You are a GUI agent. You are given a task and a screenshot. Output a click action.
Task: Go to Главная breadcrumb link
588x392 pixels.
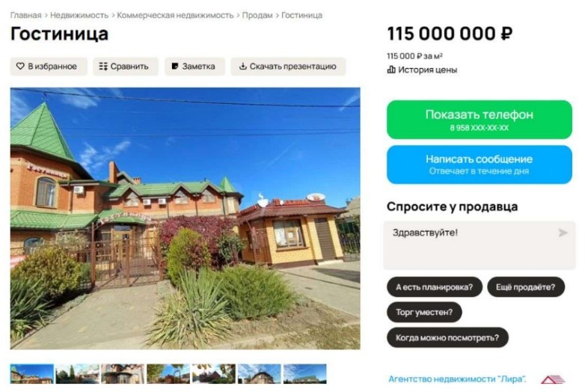point(25,16)
